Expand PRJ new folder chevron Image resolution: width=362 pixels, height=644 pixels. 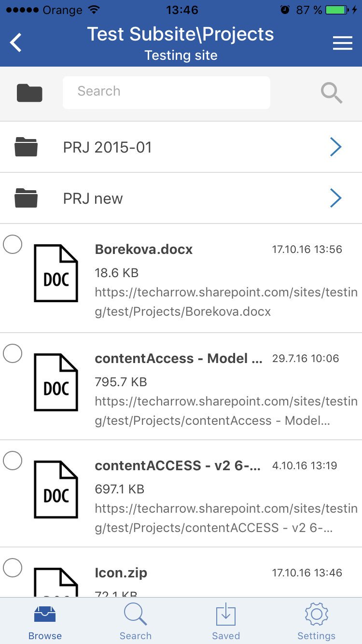coord(336,198)
